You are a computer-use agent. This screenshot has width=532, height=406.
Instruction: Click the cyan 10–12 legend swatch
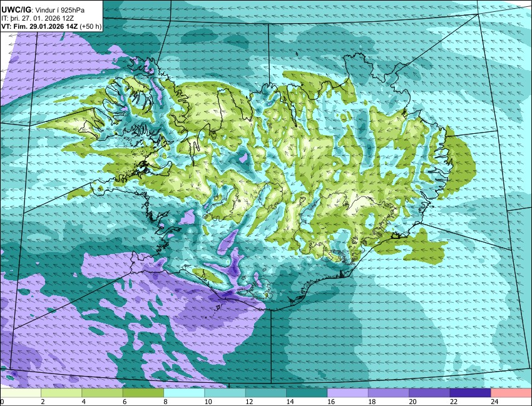[x=225, y=393]
